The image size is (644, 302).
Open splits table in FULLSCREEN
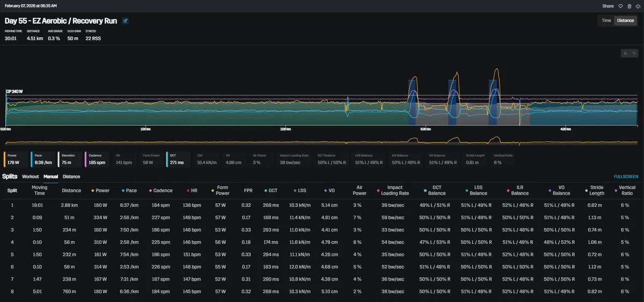[x=626, y=176]
